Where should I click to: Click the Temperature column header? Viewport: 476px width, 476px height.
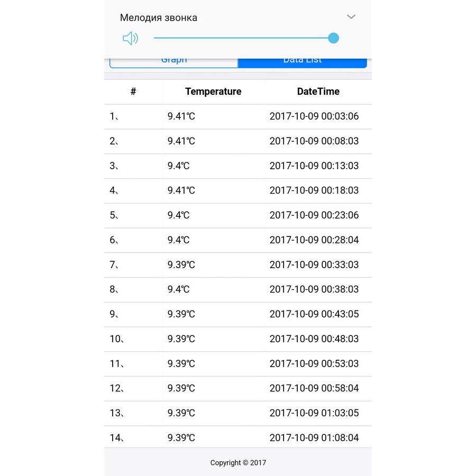(213, 91)
